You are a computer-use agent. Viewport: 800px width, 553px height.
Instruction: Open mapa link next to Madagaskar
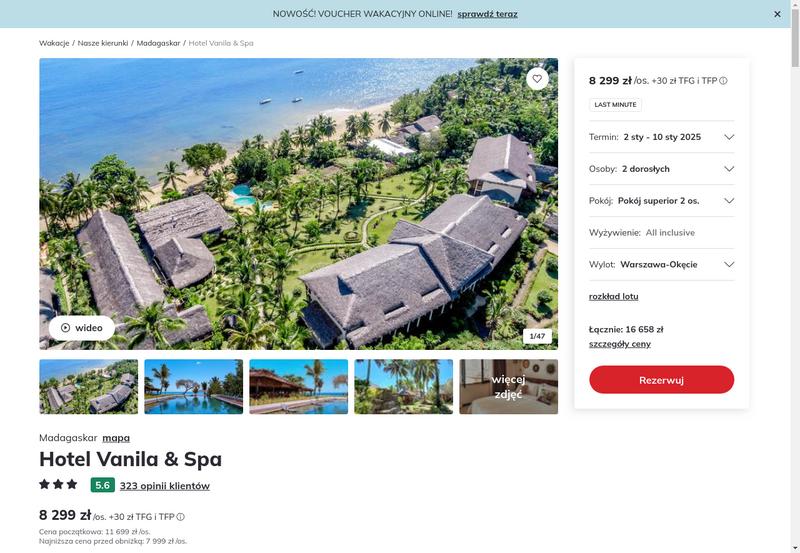116,438
